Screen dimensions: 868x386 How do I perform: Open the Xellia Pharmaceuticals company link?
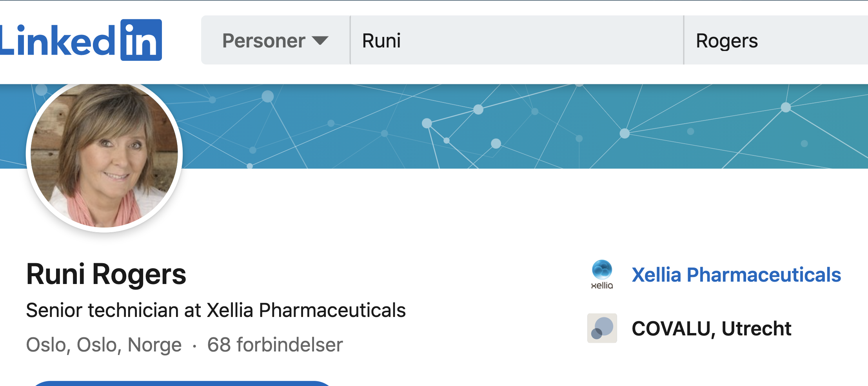tap(736, 275)
